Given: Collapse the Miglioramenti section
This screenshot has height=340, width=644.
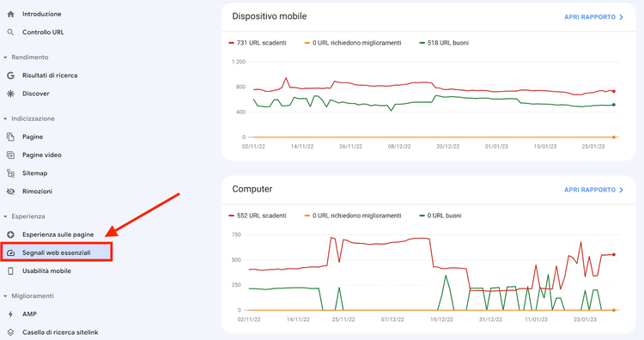Looking at the screenshot, I should pos(5,296).
